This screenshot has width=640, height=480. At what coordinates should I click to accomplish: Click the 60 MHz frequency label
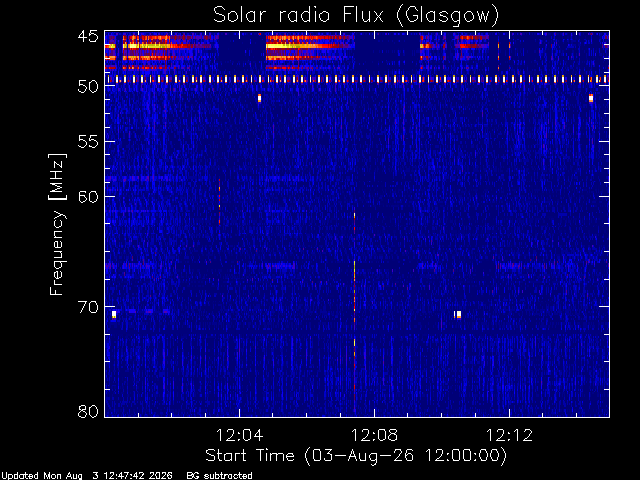click(88, 197)
